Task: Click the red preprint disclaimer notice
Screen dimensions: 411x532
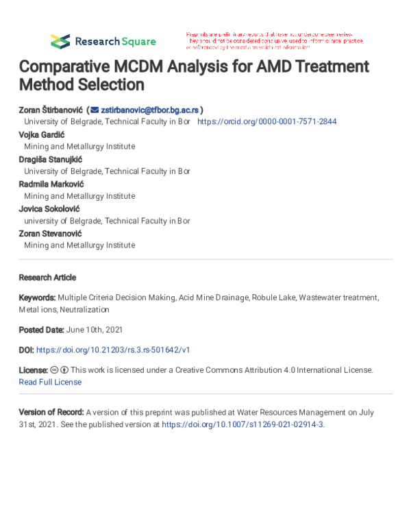Action: [x=275, y=41]
